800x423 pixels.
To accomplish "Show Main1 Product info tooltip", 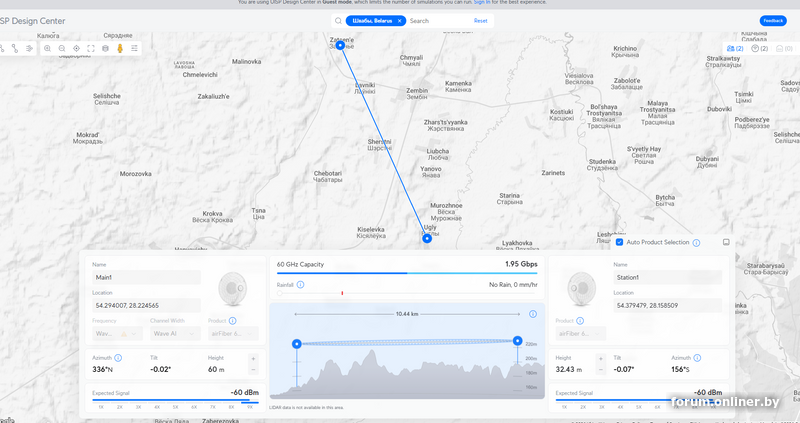I will 233,321.
